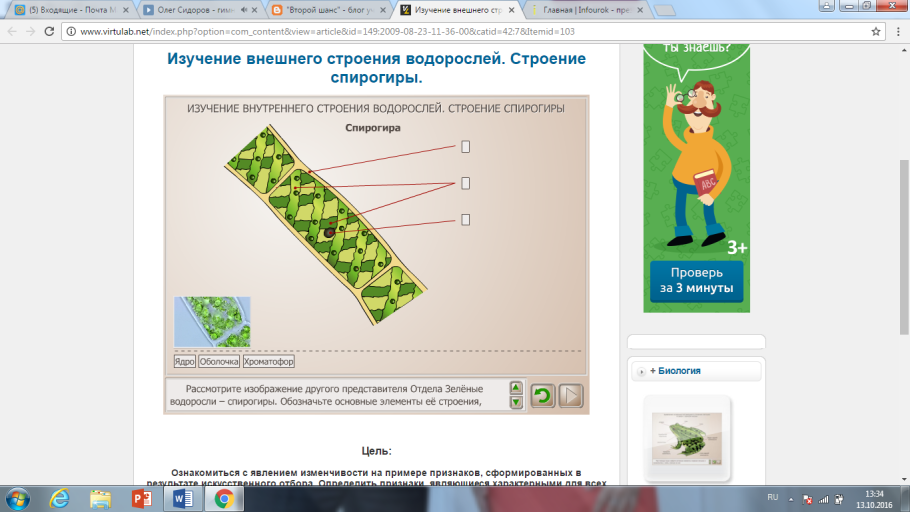Select the bottom label box in diagram
The image size is (910, 512).
click(465, 219)
